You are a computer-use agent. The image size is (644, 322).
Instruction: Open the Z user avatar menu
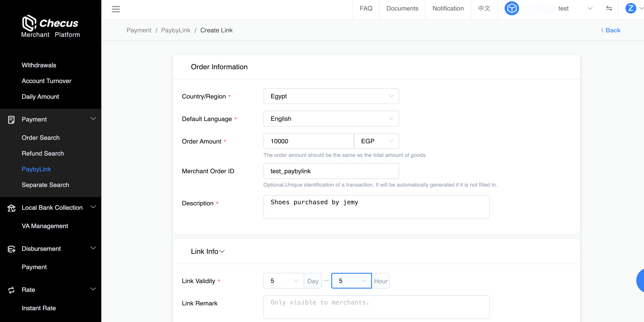click(x=630, y=9)
